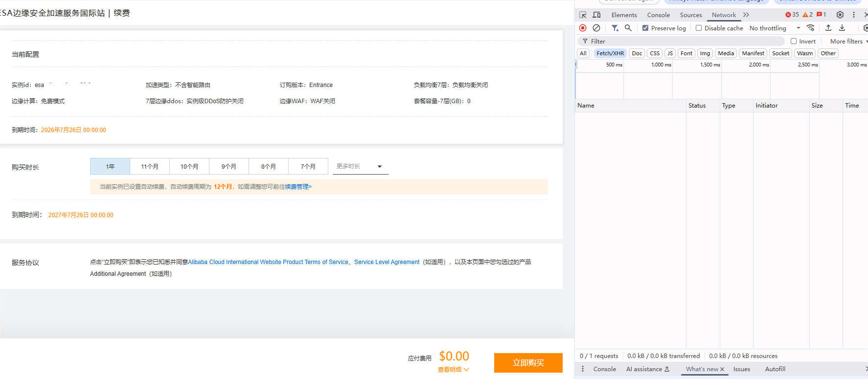
Task: Open the 续费管理 renewal management link
Action: point(298,187)
